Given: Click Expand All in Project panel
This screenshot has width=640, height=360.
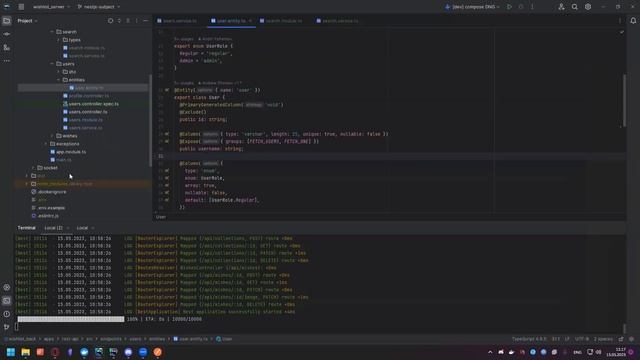Looking at the screenshot, I should [x=119, y=21].
